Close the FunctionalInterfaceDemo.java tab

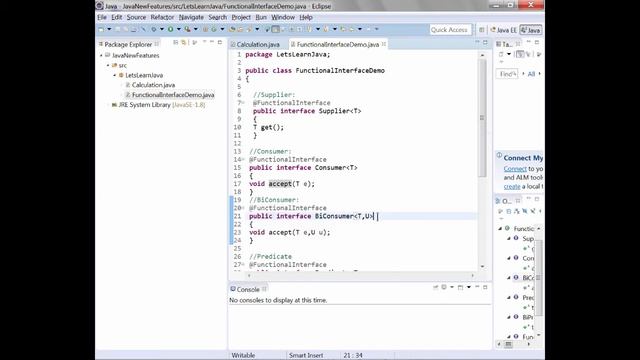pos(384,44)
